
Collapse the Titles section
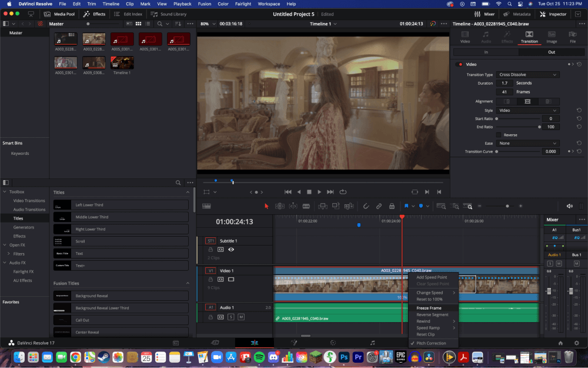pyautogui.click(x=188, y=193)
